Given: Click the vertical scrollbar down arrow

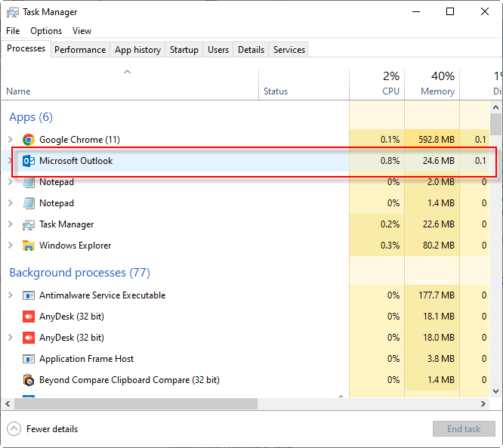Looking at the screenshot, I should coord(495,391).
